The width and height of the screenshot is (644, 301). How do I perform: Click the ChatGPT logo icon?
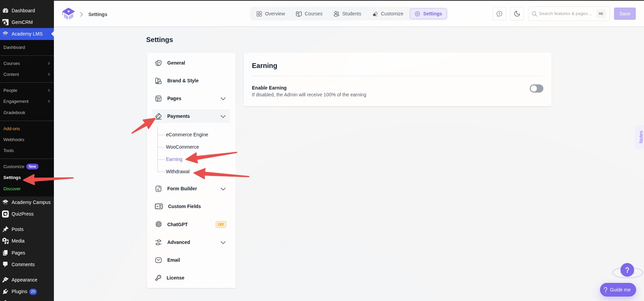[x=159, y=224]
